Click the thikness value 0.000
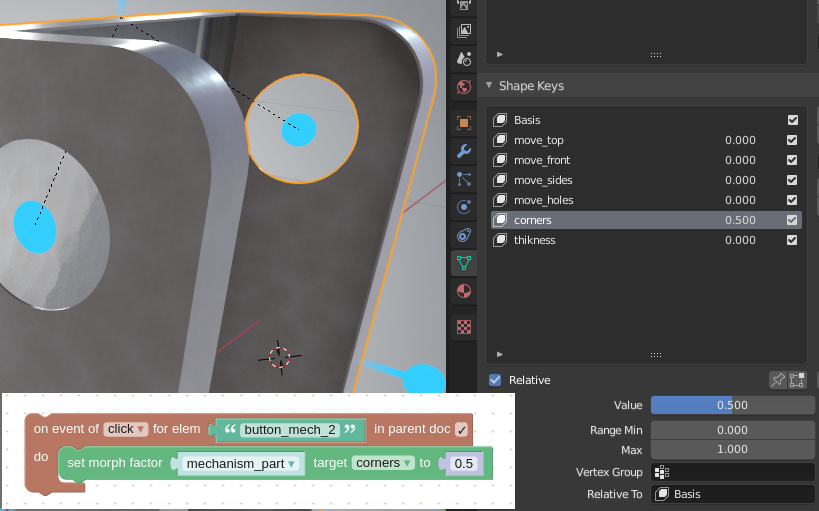819x511 pixels. pos(740,240)
